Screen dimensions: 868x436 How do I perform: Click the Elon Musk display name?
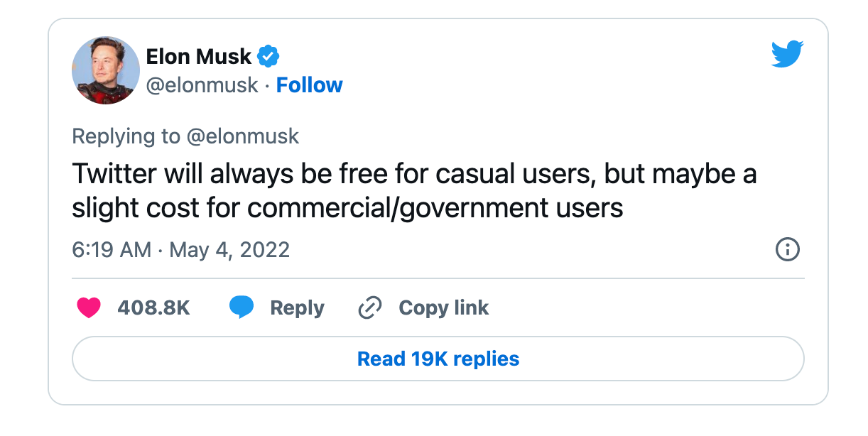click(199, 55)
